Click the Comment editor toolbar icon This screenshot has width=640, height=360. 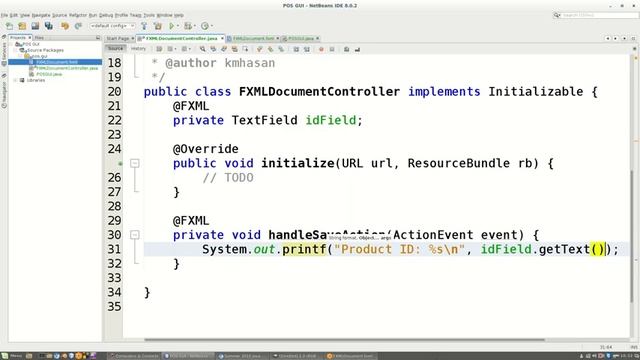click(347, 49)
